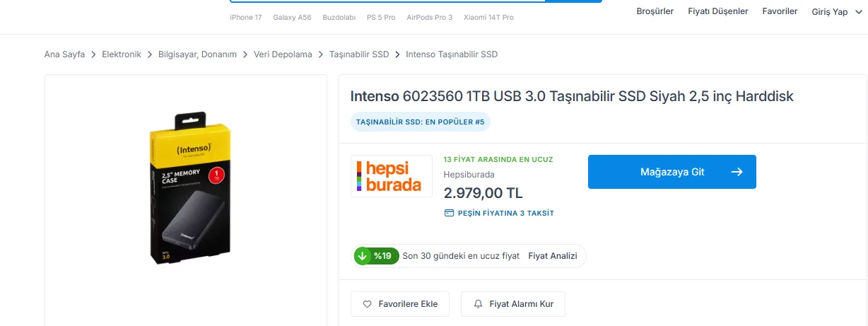Click the 13 Fiyat Arasında En Ucuz label
This screenshot has width=868, height=326.
click(x=498, y=159)
